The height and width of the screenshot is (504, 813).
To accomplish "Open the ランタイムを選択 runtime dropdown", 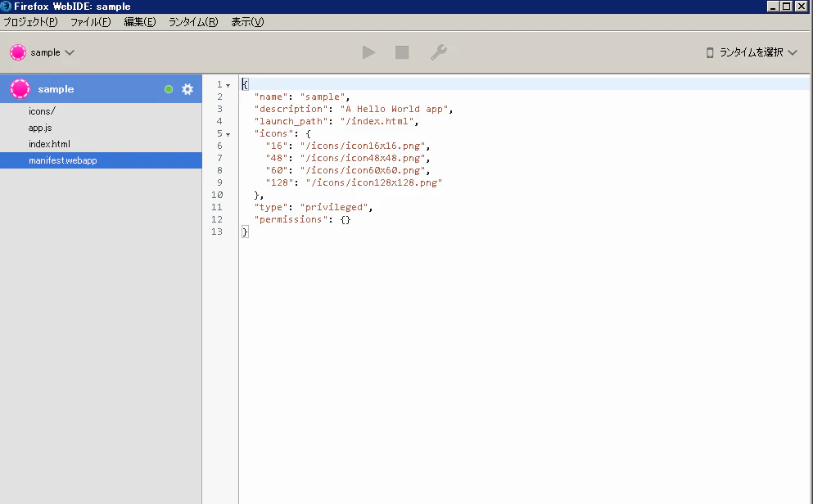I will tap(752, 52).
